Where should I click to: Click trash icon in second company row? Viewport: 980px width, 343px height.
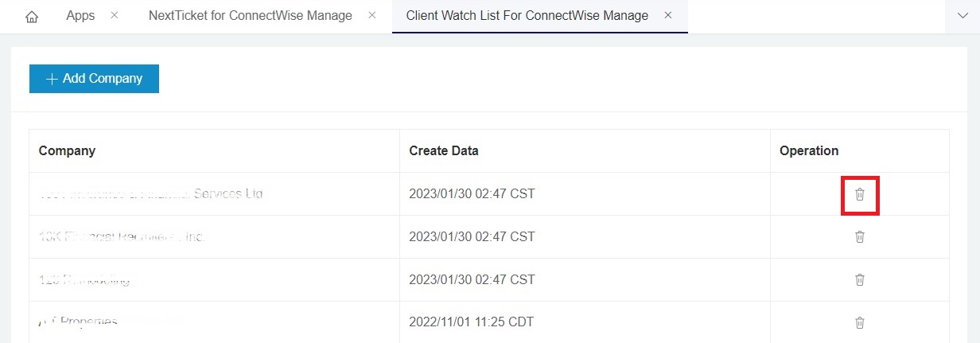(859, 237)
